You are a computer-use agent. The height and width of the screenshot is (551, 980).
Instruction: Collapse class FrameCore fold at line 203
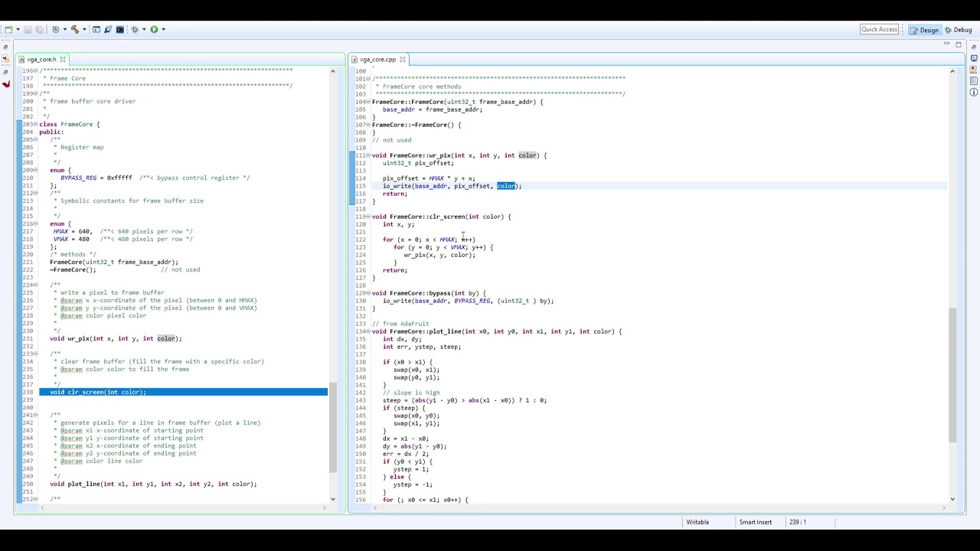click(x=37, y=124)
